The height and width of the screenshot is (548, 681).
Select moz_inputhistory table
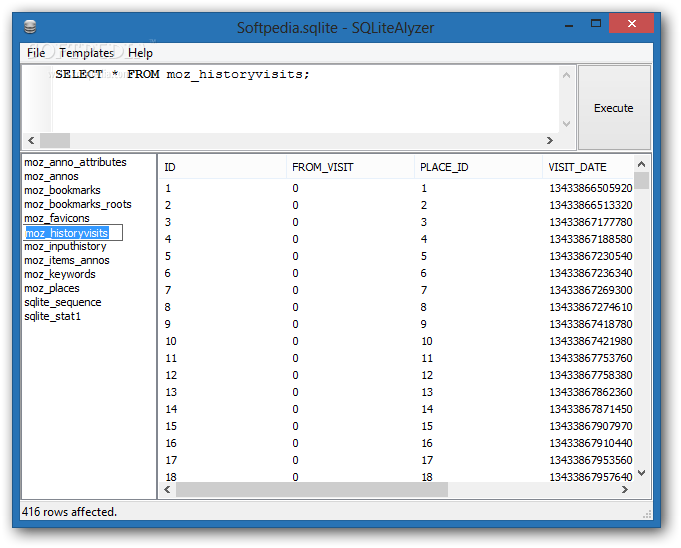tap(65, 246)
